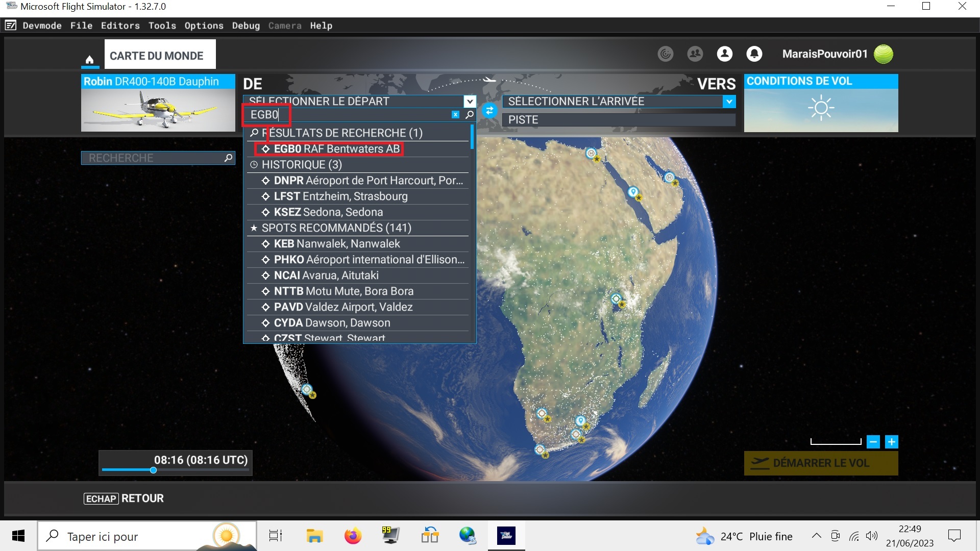Open the Tools menu
980x551 pixels.
pos(162,26)
